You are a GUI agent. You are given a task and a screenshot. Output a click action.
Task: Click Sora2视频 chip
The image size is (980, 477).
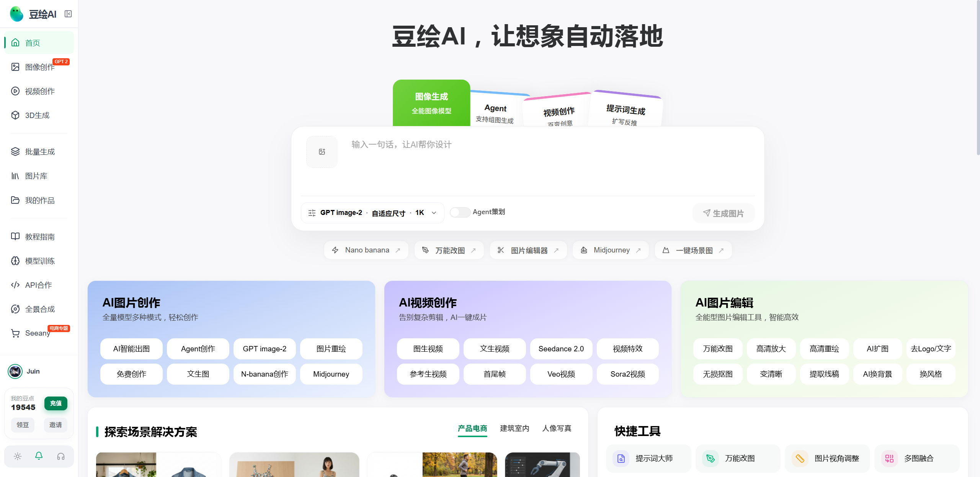(628, 374)
